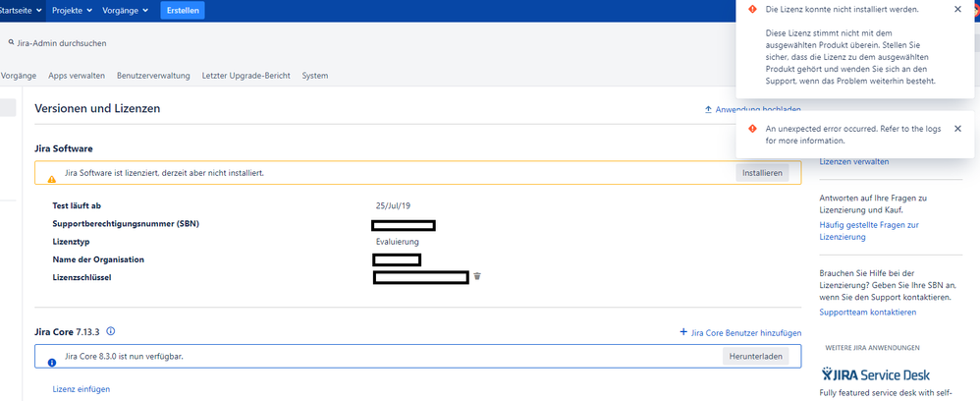Click the Erstellen button
This screenshot has width=980, height=401.
(x=183, y=11)
